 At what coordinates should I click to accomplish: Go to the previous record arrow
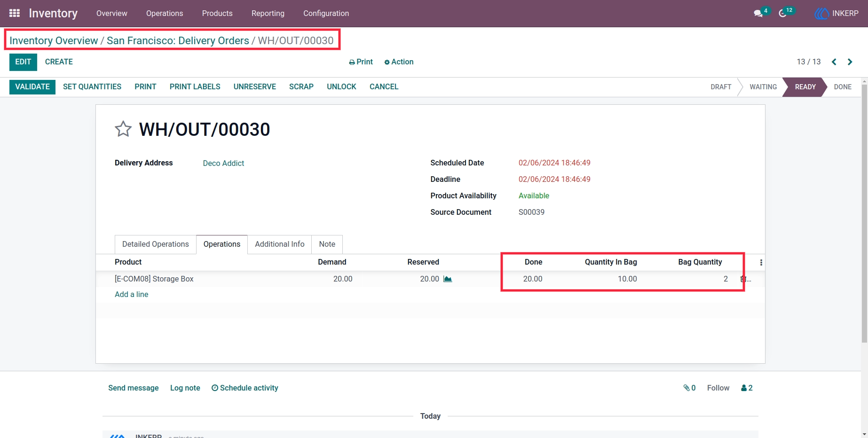(x=834, y=62)
